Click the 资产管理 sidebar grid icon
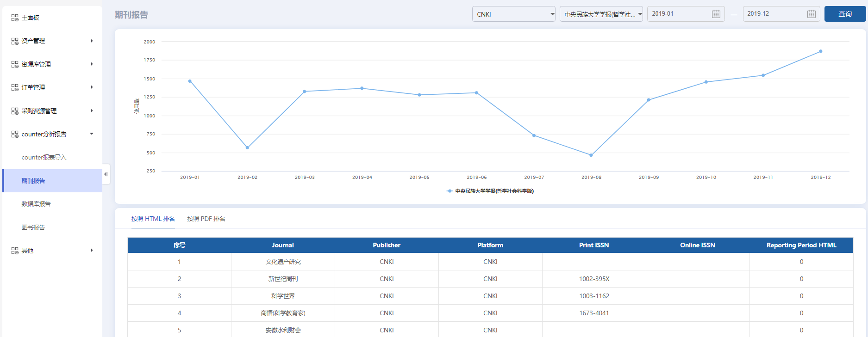Viewport: 868px width, 337px height. 15,41
